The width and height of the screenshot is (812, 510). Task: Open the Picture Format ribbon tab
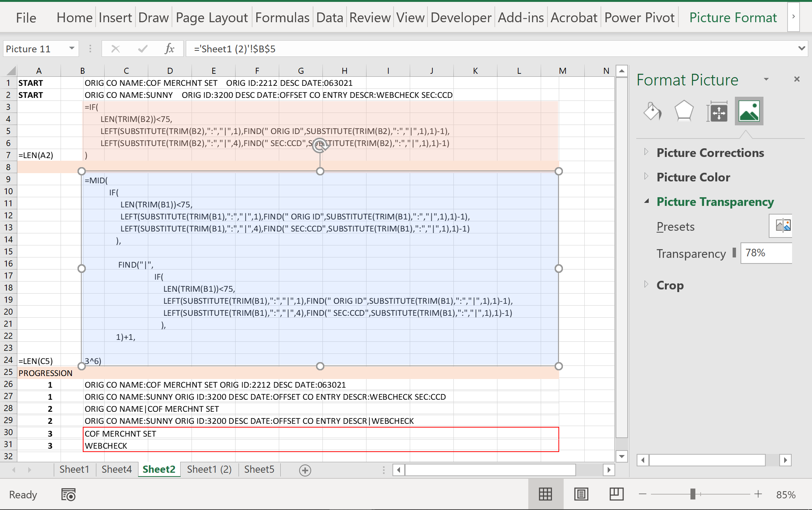pyautogui.click(x=733, y=18)
